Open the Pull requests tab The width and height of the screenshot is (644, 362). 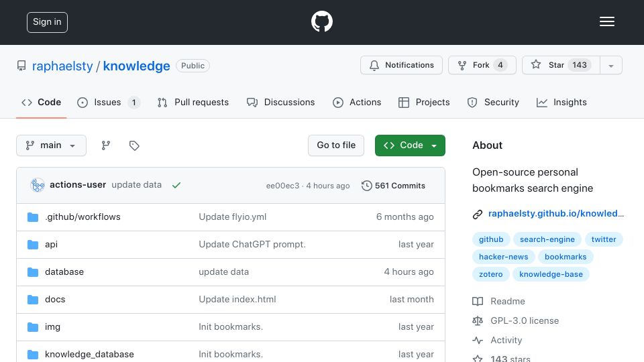pos(193,102)
